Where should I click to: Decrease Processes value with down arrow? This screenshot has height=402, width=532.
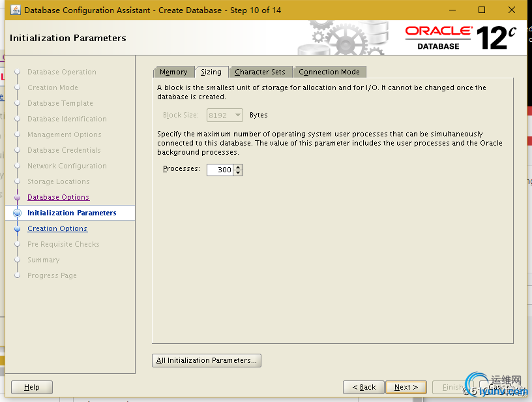click(x=238, y=172)
